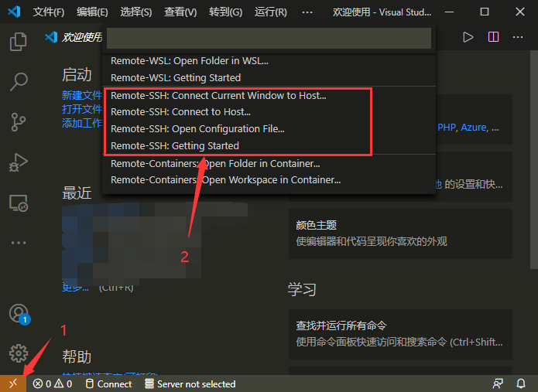Focus the command palette input box

coord(269,38)
